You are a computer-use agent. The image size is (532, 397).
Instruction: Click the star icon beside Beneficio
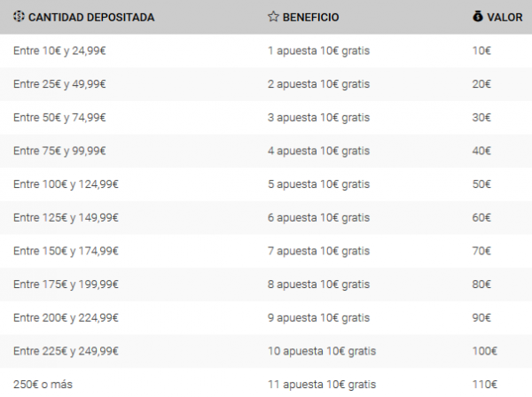pyautogui.click(x=273, y=16)
